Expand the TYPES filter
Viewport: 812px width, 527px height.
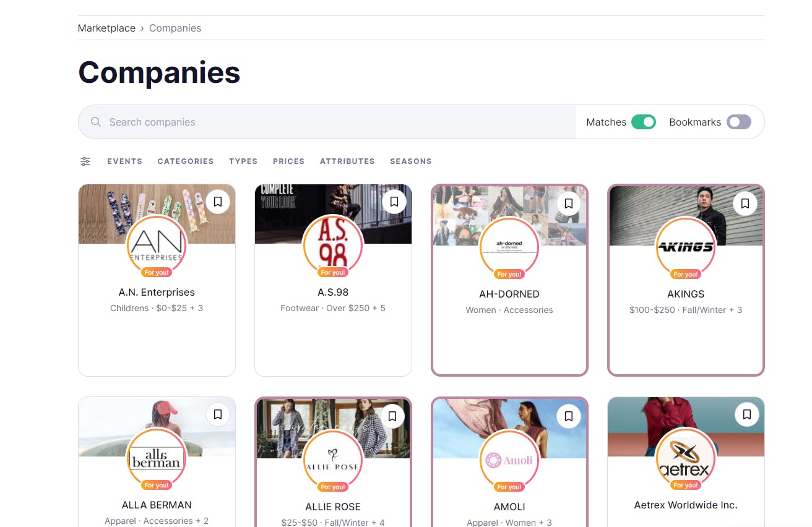click(243, 161)
